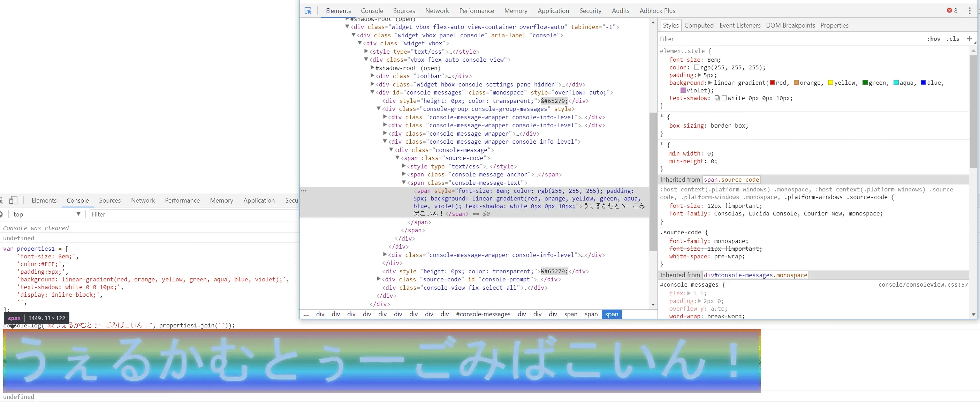
Task: Toggle the .cls class editor pane
Action: (952, 39)
